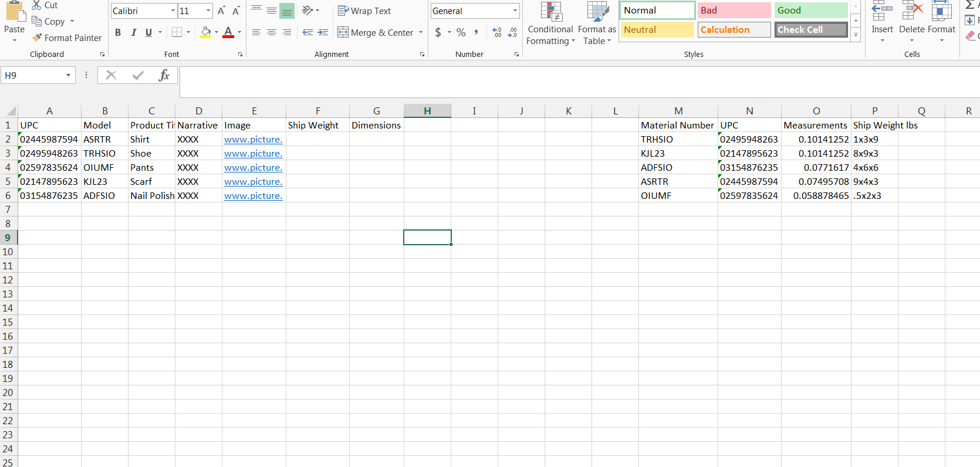980x467 pixels.
Task: Toggle Bold formatting button
Action: coord(118,32)
